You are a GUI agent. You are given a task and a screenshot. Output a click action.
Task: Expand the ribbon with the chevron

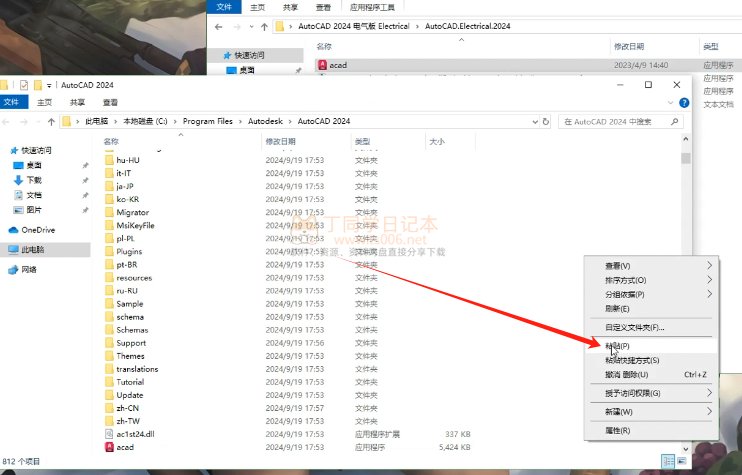click(x=671, y=102)
